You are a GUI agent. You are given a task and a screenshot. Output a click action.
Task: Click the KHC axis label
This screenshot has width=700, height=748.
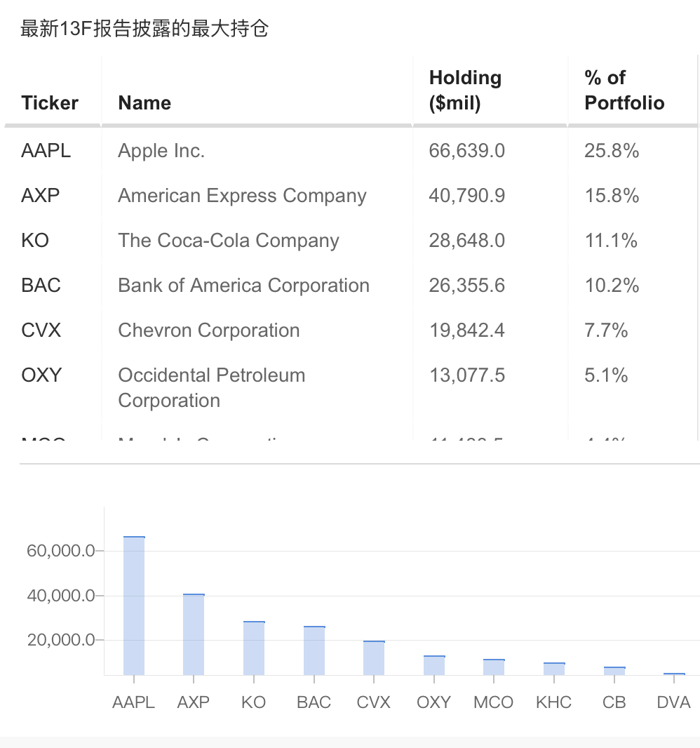point(553,702)
